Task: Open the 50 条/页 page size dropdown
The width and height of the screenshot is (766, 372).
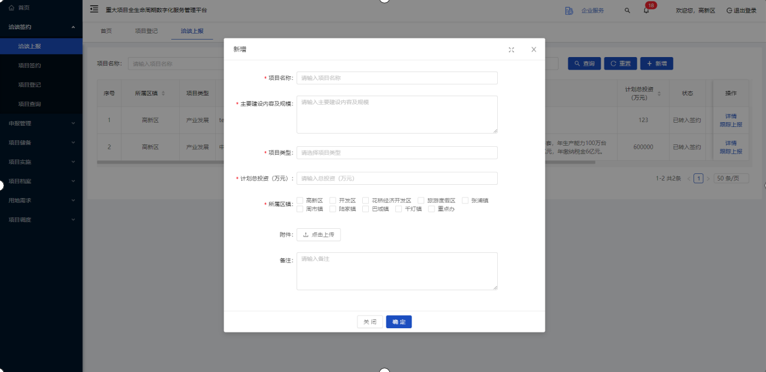Action: click(731, 178)
